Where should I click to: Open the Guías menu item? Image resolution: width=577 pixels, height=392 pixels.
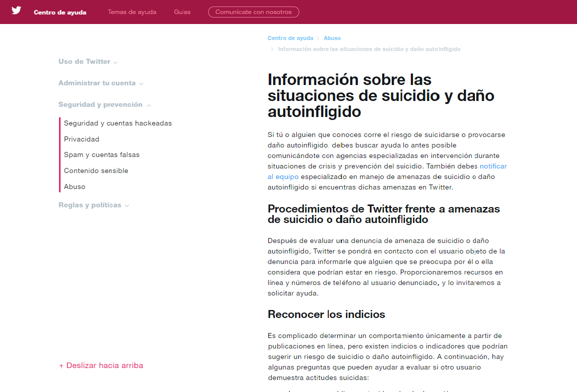[182, 12]
